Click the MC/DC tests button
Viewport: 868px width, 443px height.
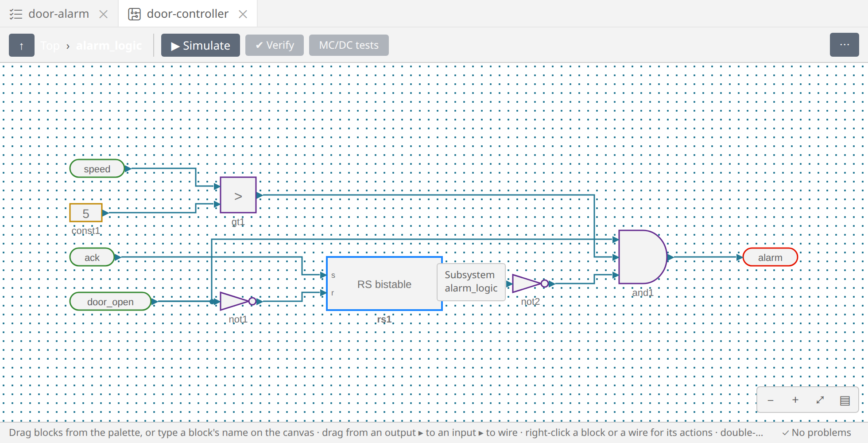click(x=349, y=45)
